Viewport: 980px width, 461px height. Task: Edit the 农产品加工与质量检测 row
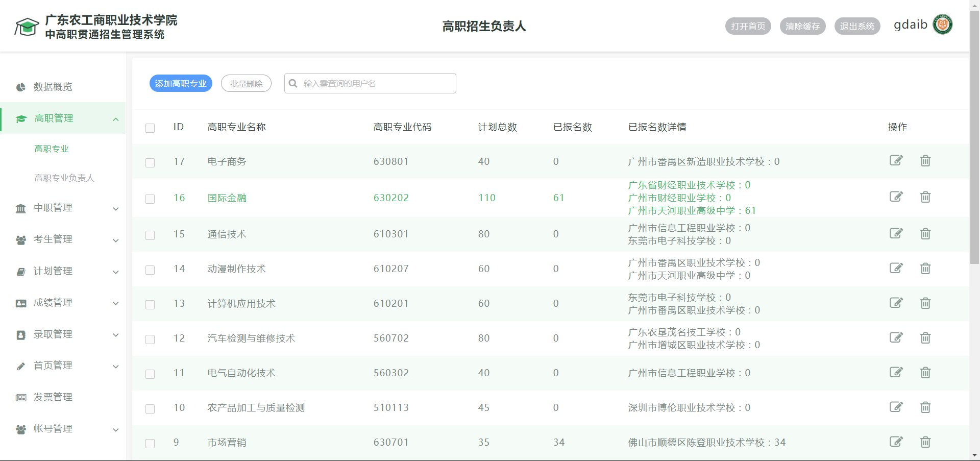pyautogui.click(x=896, y=407)
